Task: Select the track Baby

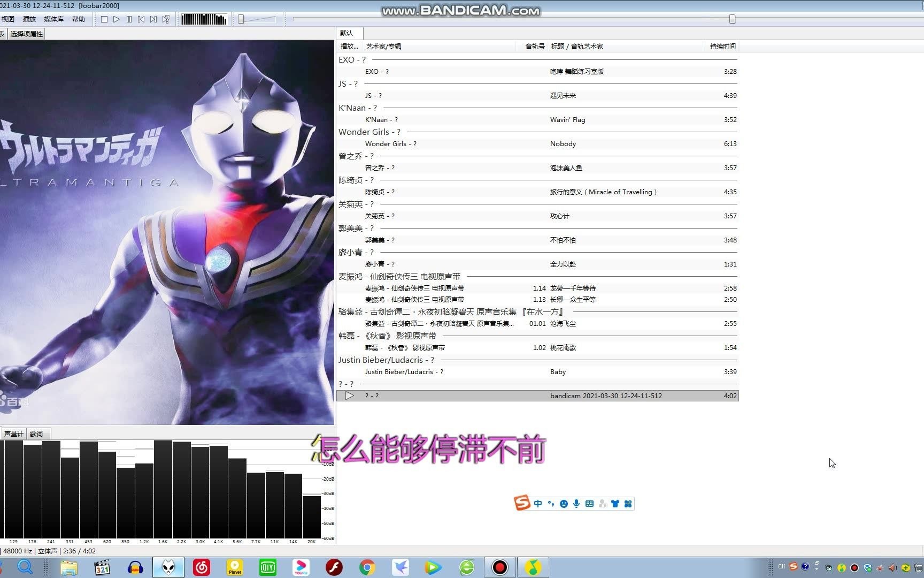Action: pyautogui.click(x=537, y=372)
